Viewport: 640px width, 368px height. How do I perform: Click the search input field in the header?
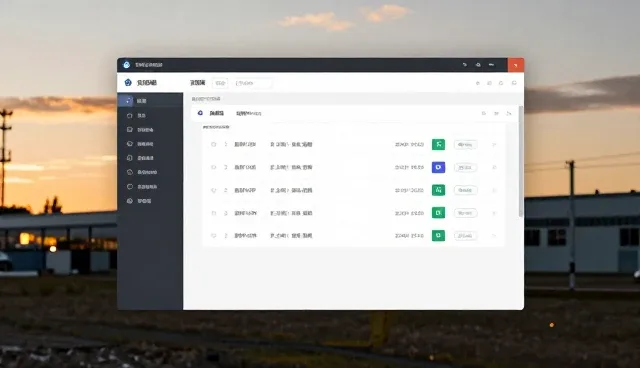point(253,83)
